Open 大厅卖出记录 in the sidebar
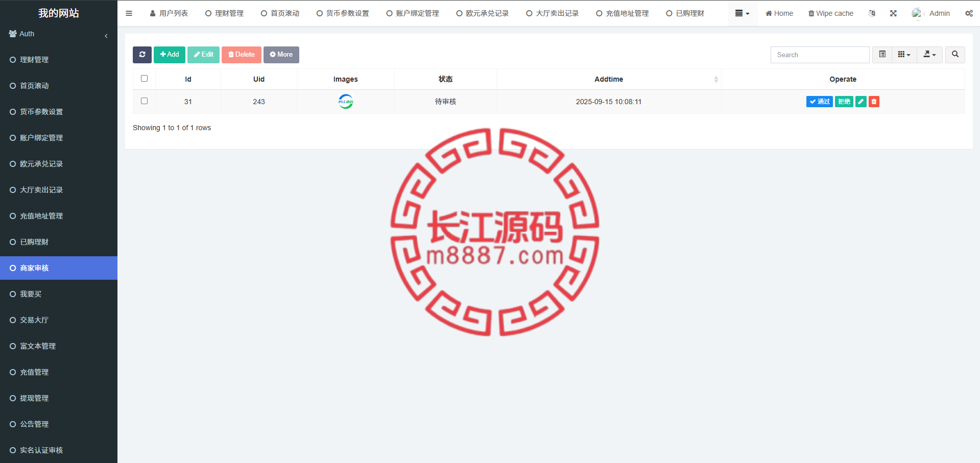The height and width of the screenshot is (463, 980). tap(59, 190)
